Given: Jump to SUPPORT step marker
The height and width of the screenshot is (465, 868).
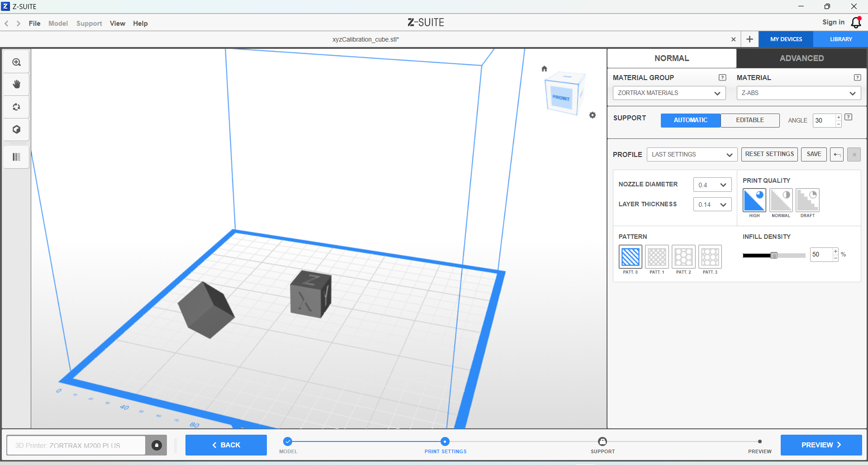Looking at the screenshot, I should (602, 441).
